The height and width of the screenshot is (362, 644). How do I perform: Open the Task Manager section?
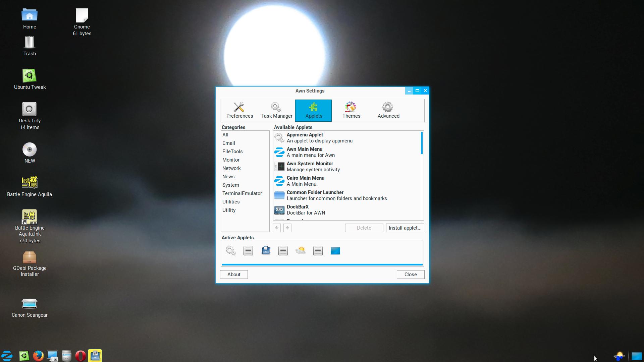pyautogui.click(x=277, y=110)
